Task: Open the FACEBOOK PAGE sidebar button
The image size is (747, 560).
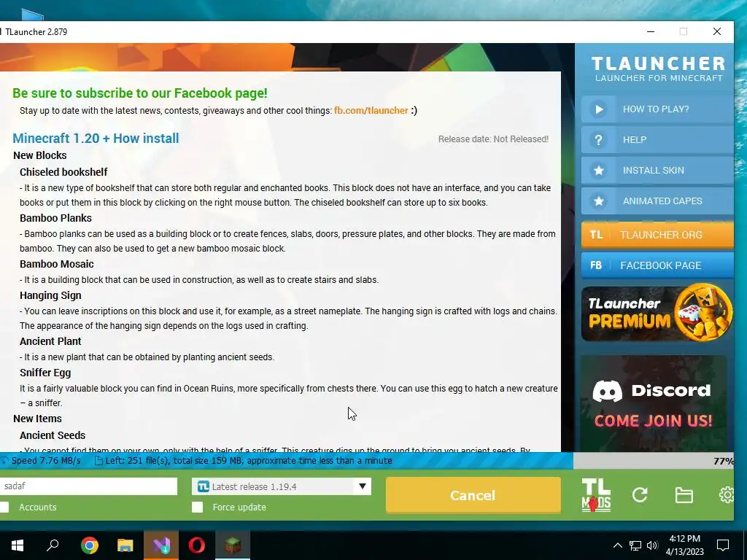Action: 657,265
